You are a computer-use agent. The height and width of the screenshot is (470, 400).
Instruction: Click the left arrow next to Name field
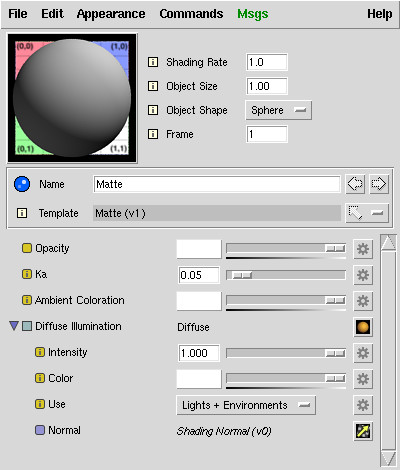tap(355, 184)
